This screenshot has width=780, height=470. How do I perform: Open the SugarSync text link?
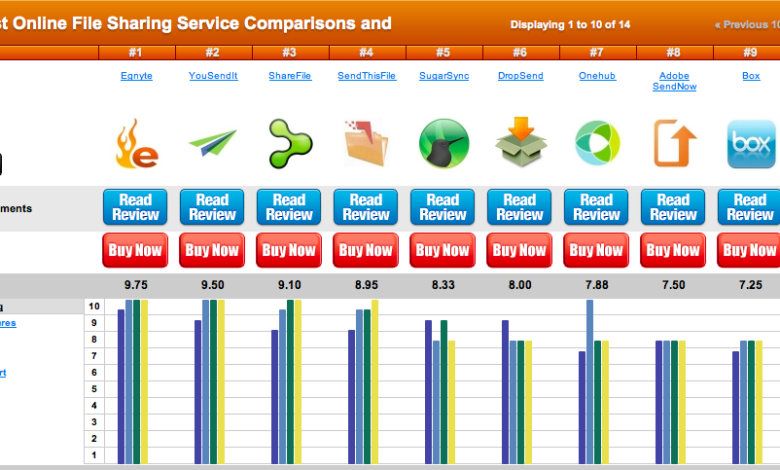point(443,76)
